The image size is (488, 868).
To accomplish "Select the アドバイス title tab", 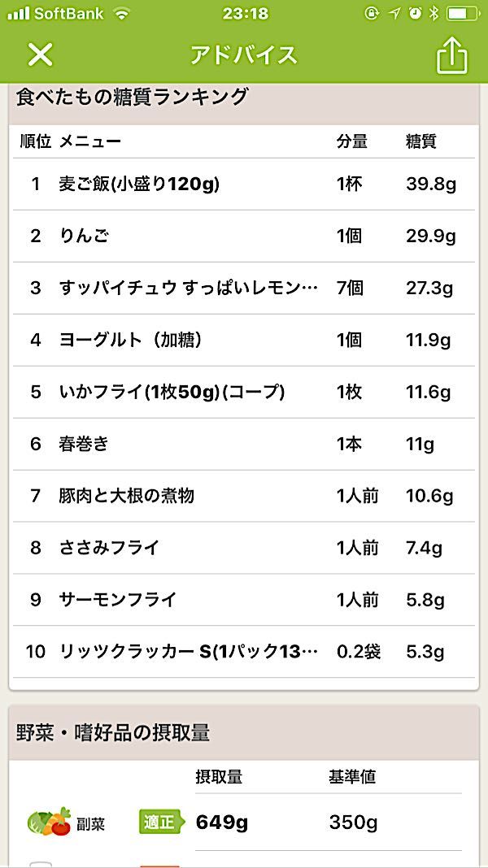I will (244, 54).
